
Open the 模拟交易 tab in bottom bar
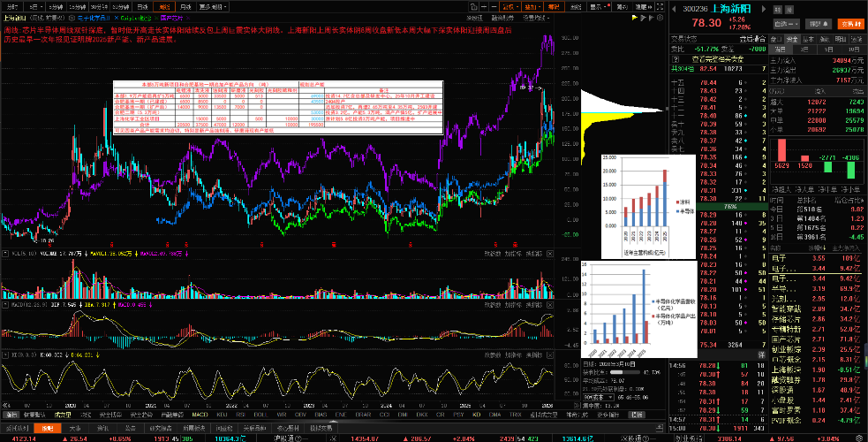[x=321, y=428]
